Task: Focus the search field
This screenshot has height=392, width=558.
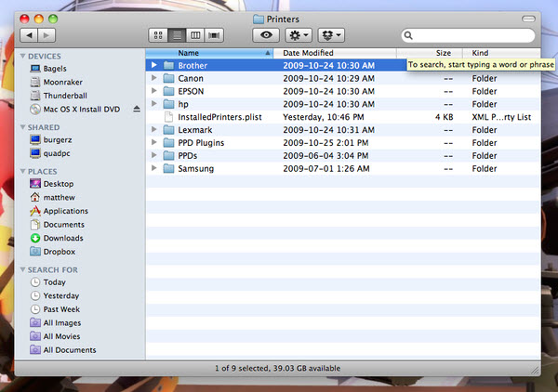Action: tap(468, 35)
